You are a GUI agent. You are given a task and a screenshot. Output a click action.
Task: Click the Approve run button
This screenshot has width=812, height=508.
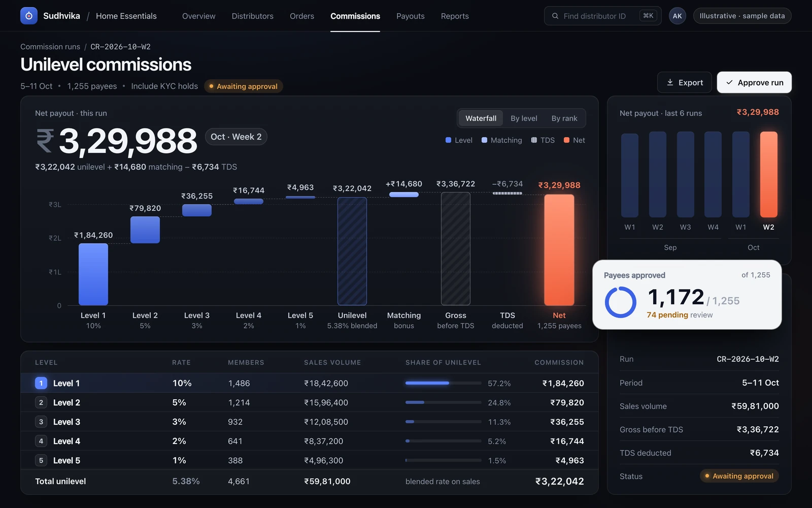[754, 82]
